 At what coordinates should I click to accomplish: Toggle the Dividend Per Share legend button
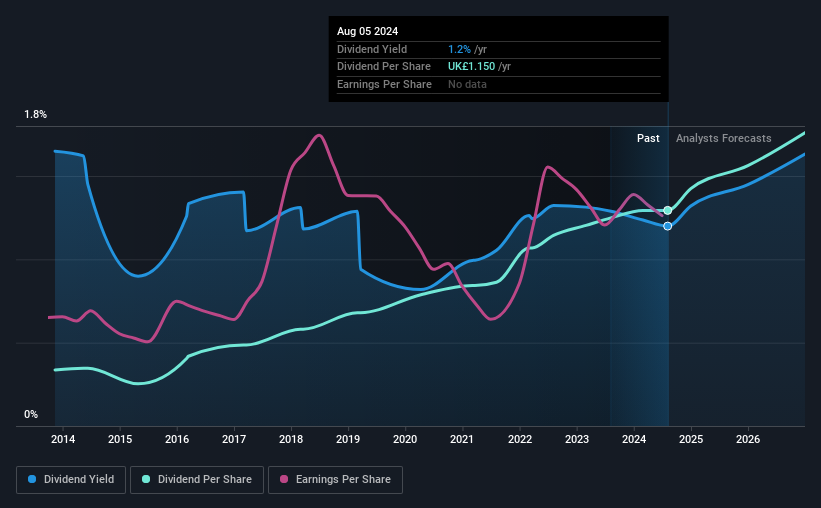click(x=197, y=480)
